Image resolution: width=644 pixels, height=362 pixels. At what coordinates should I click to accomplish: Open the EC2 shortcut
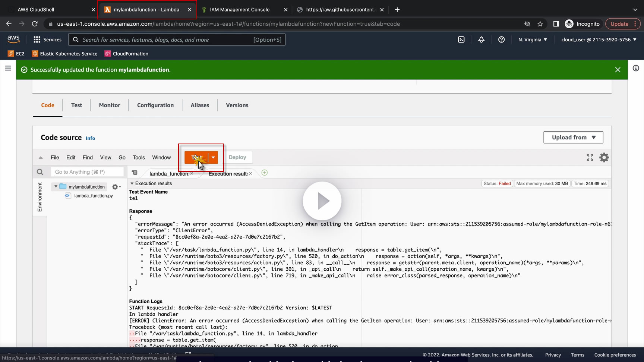point(16,54)
